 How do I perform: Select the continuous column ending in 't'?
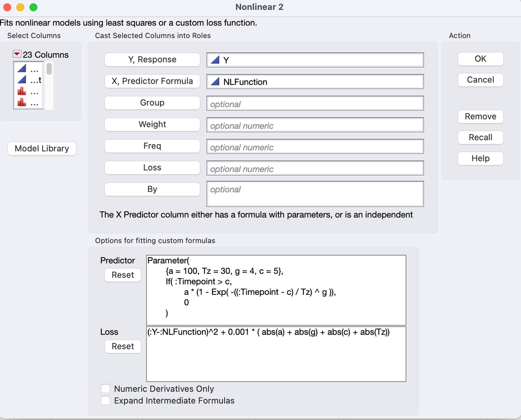coord(22,80)
